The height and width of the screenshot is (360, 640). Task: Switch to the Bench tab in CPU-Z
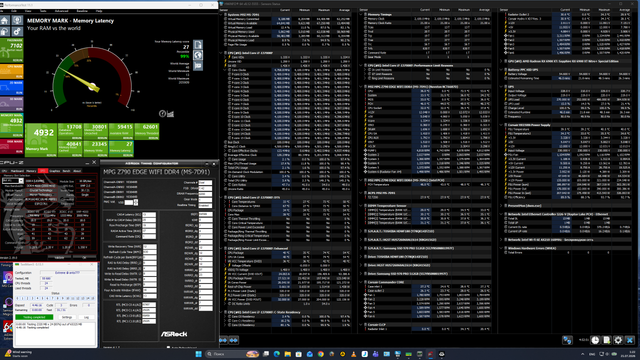(x=67, y=171)
